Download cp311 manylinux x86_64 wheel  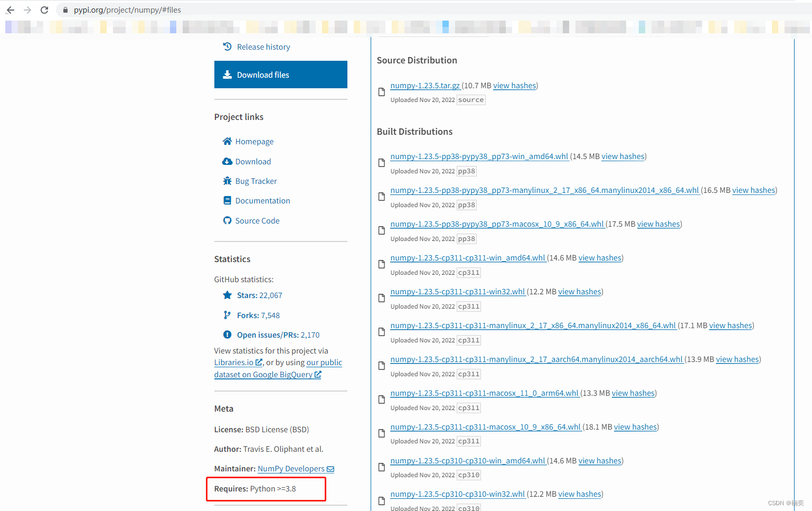(x=533, y=326)
